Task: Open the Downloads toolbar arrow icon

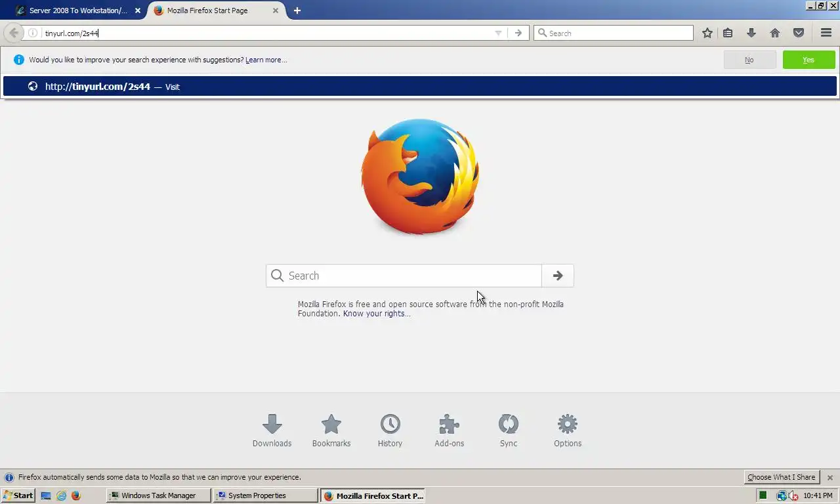Action: click(751, 33)
